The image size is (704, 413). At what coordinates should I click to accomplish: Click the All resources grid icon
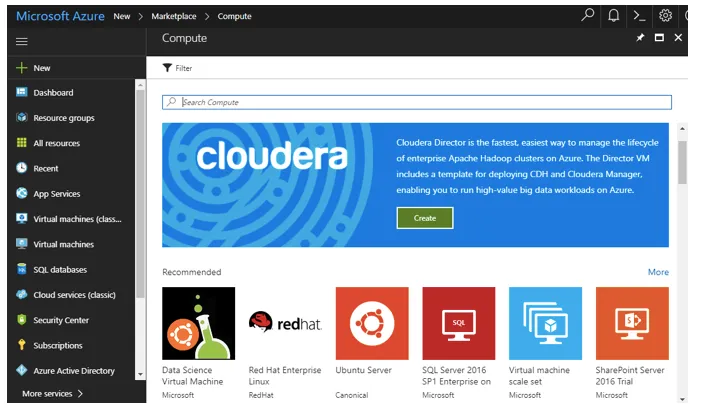pyautogui.click(x=22, y=142)
